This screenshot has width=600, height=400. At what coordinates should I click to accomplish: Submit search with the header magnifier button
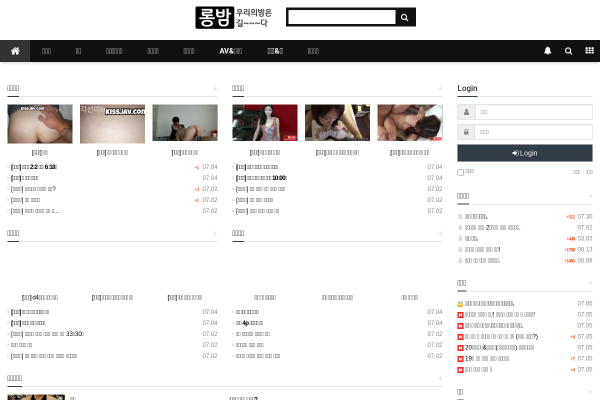(405, 17)
